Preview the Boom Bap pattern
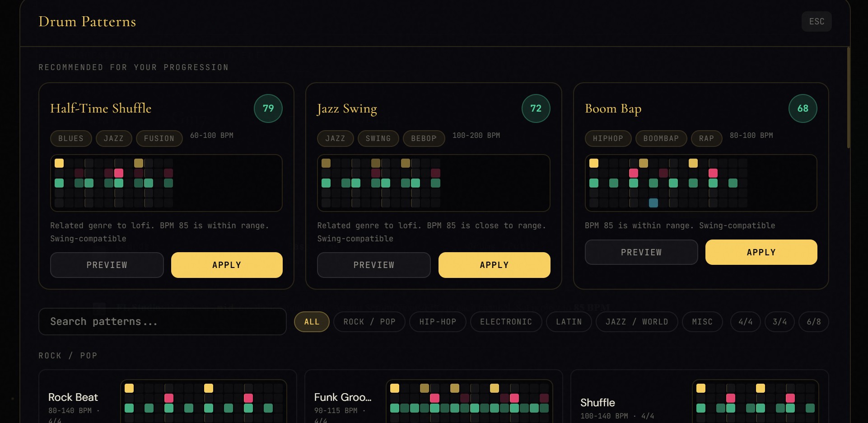The image size is (868, 423). tap(641, 252)
